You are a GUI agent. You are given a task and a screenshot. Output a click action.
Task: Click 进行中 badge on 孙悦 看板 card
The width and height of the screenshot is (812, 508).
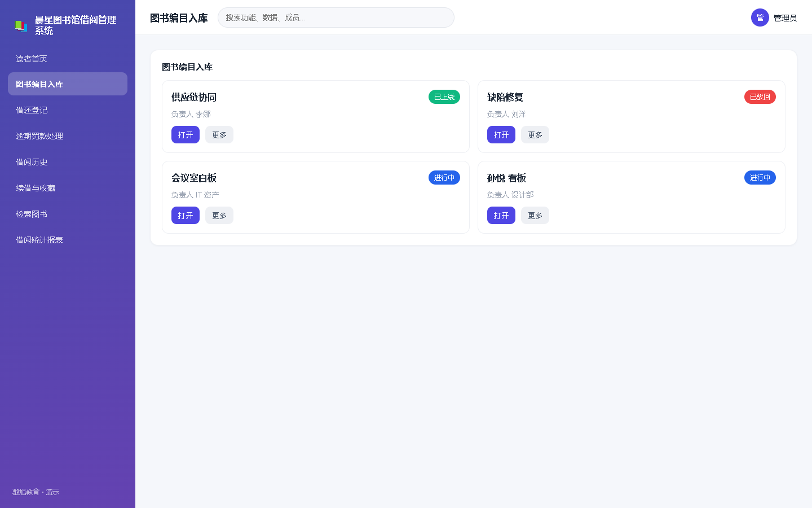760,178
